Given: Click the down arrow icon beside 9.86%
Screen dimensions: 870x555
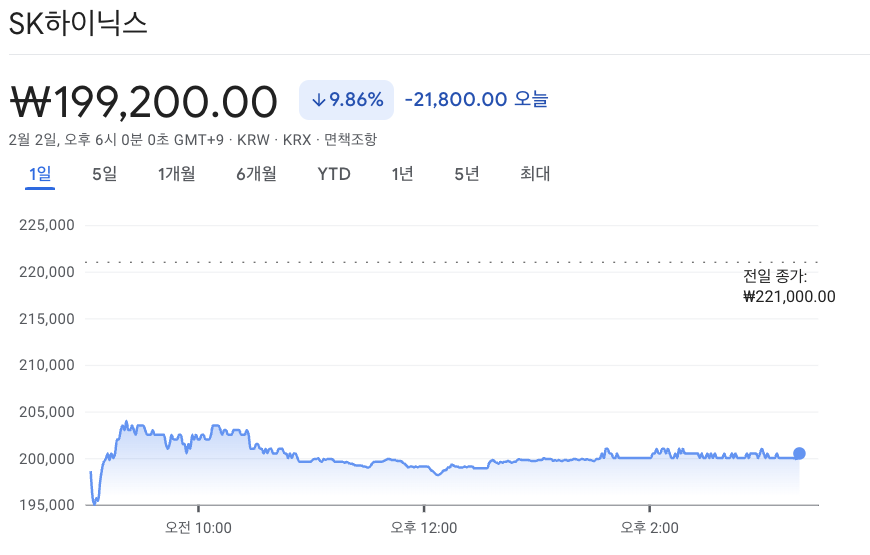Looking at the screenshot, I should pos(319,100).
